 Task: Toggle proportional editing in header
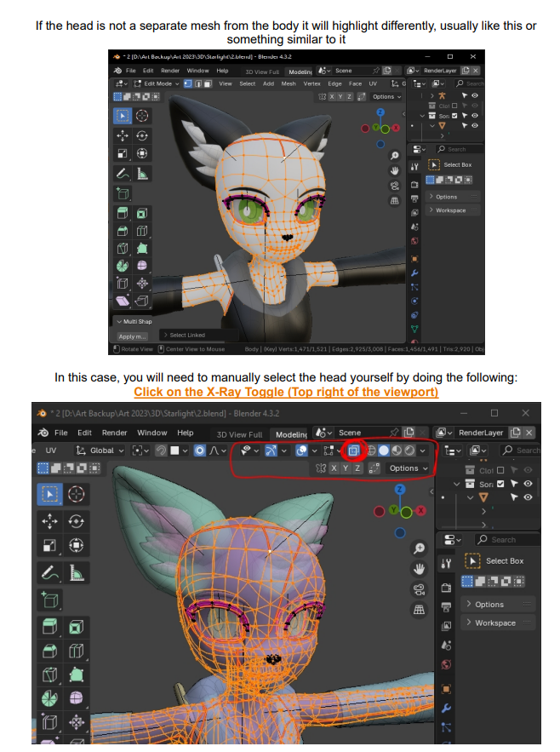(199, 450)
